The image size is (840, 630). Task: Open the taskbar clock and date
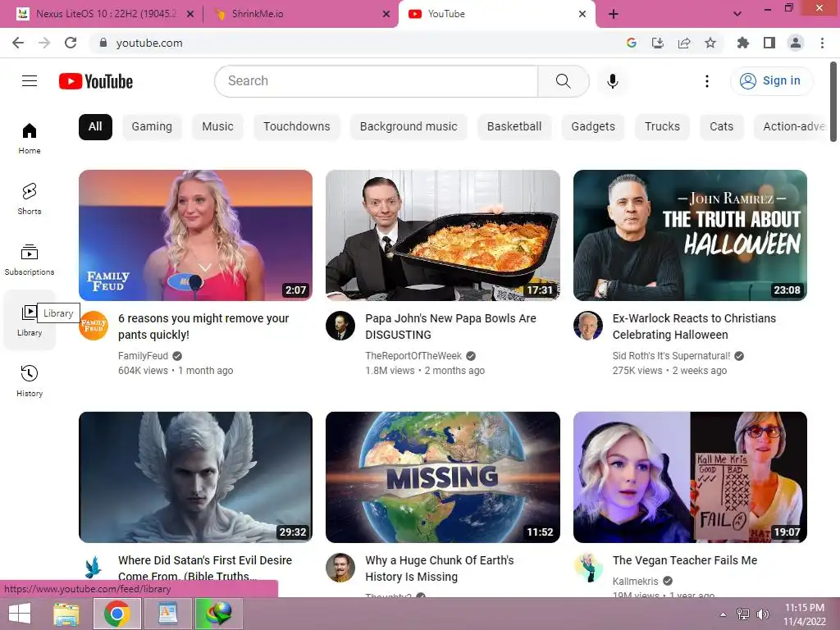point(805,614)
